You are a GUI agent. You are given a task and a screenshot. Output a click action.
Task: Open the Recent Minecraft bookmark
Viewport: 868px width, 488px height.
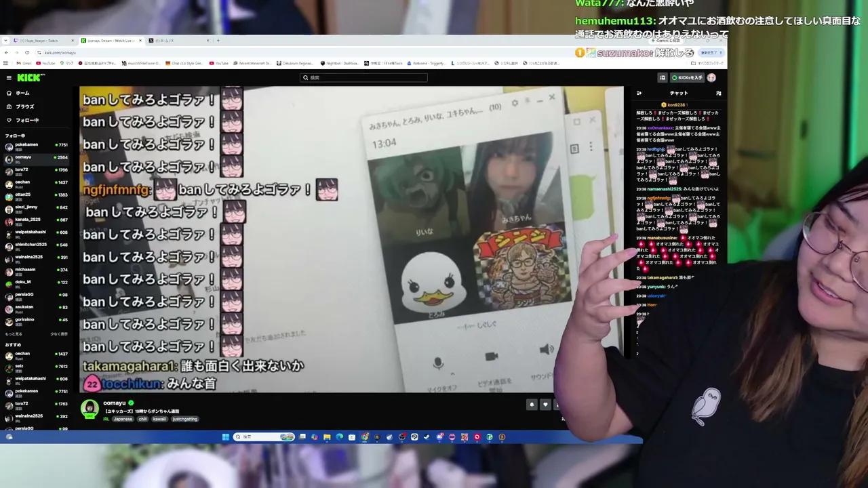point(251,63)
